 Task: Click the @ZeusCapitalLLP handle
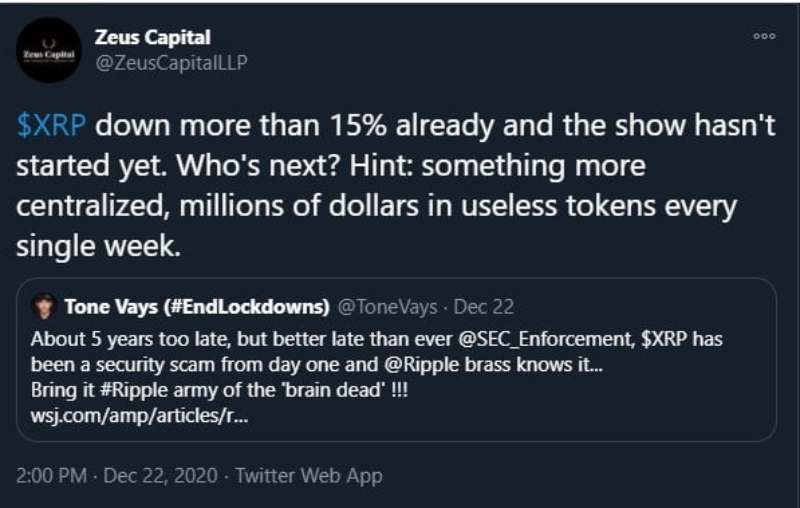point(170,62)
